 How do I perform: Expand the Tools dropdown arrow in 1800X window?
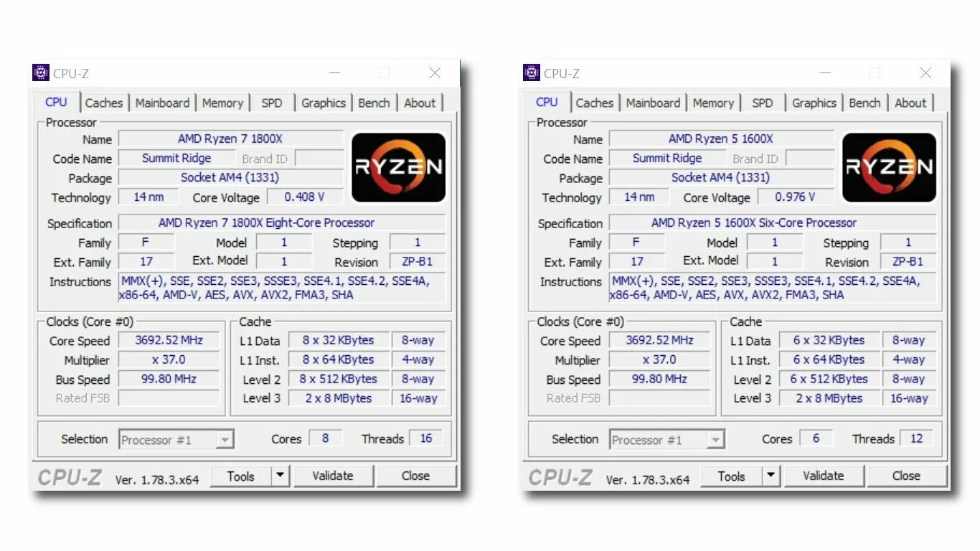[x=281, y=476]
